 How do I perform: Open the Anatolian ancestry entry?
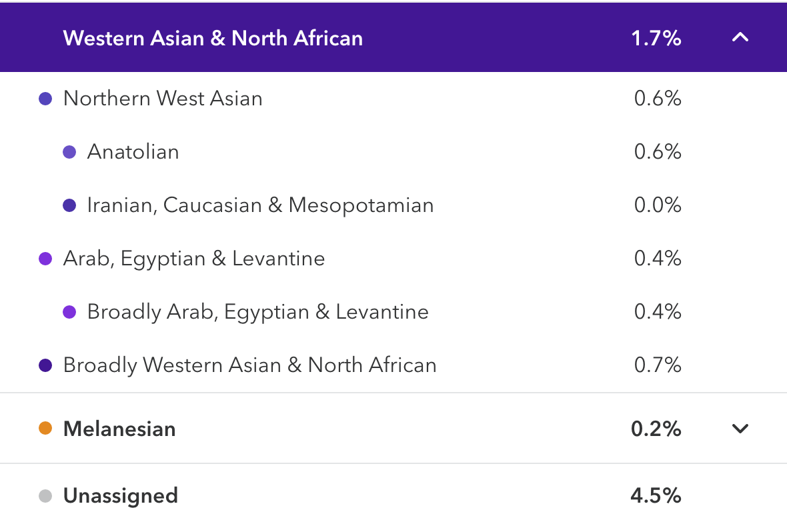pos(133,152)
